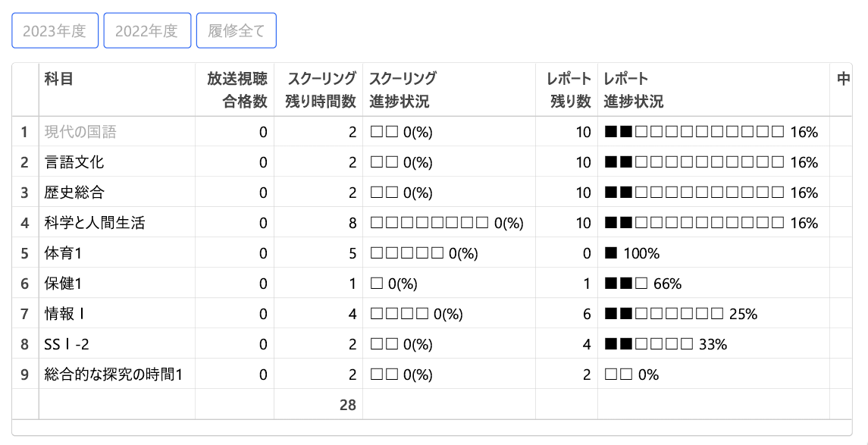This screenshot has height=445, width=868.
Task: Select the 2022年度 year button
Action: click(x=147, y=31)
